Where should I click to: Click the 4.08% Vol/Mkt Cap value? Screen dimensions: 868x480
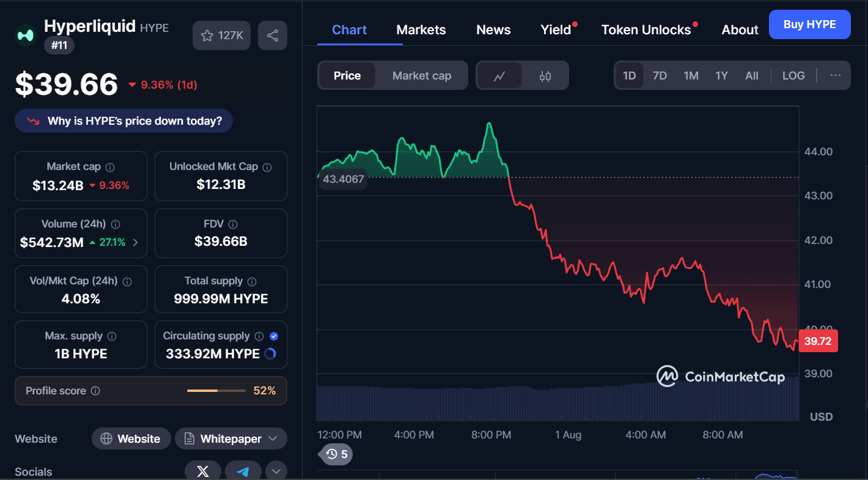(81, 299)
